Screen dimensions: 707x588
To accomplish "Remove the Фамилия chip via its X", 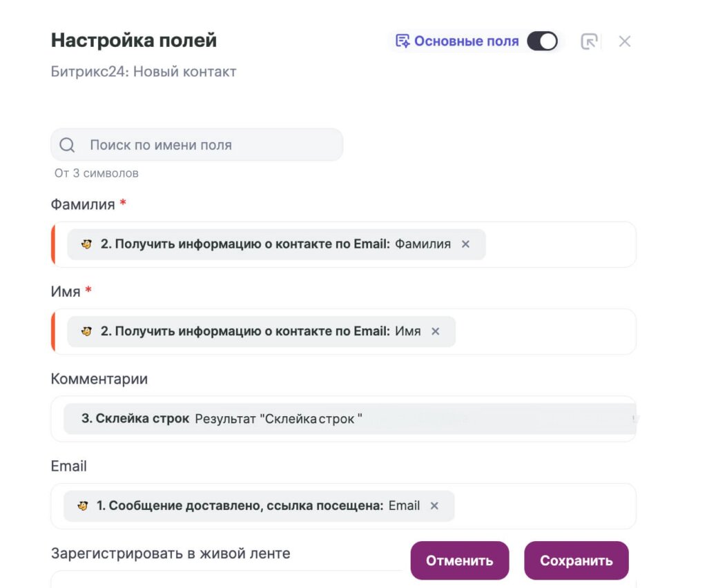I will (466, 244).
